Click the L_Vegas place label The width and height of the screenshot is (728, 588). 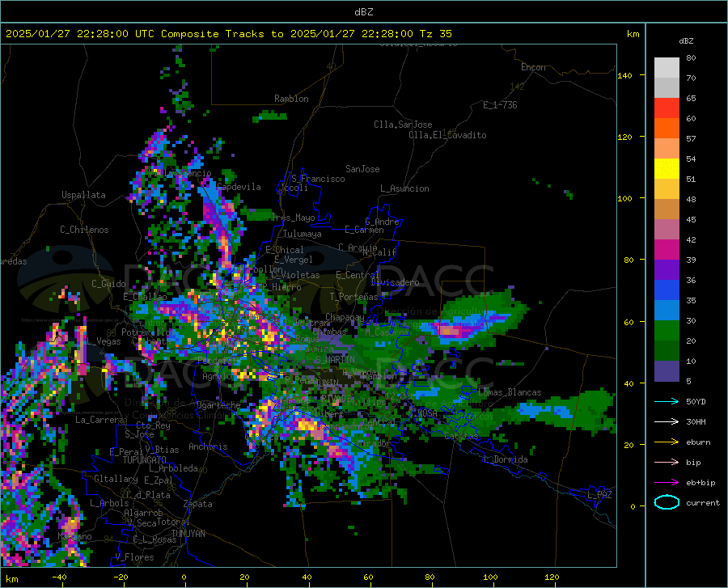coord(104,341)
